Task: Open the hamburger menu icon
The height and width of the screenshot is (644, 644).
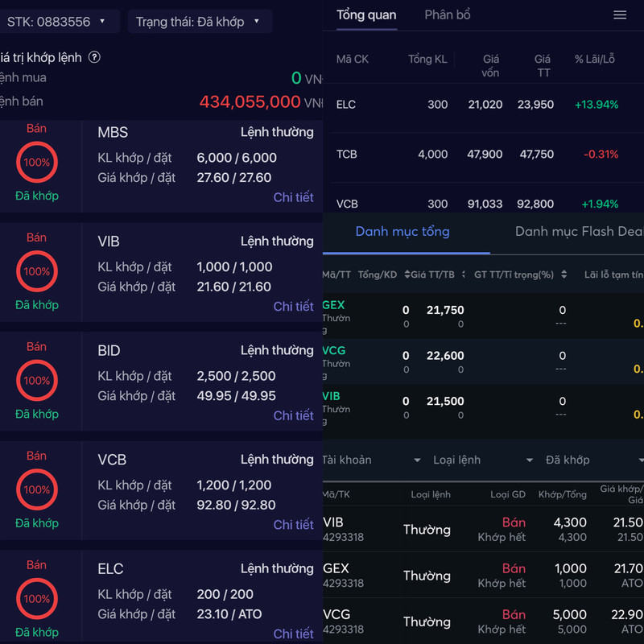Action: point(620,15)
